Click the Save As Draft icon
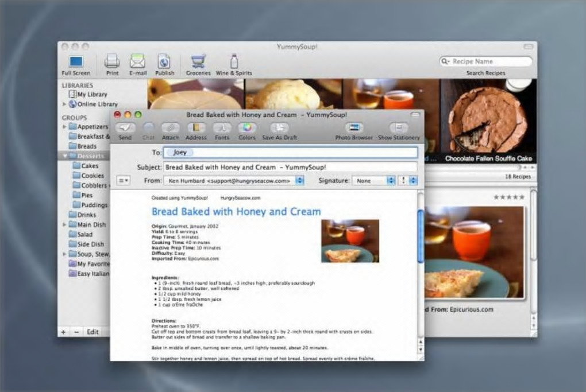The image size is (586, 392). coord(279,127)
